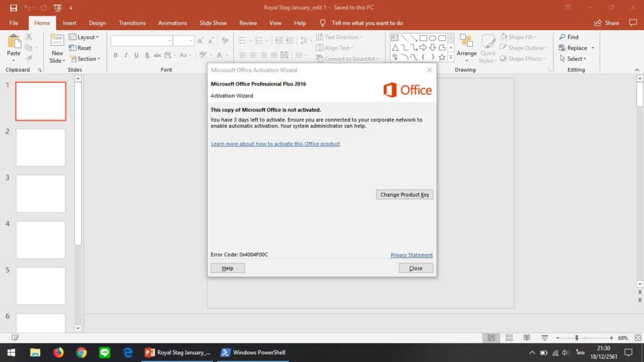Viewport: 644px width, 362px height.
Task: Open the Select dropdown
Action: [x=573, y=58]
